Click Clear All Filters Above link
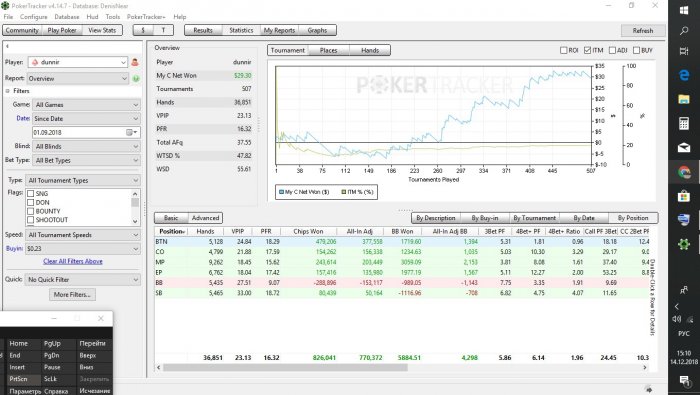The width and height of the screenshot is (700, 395). point(73,262)
